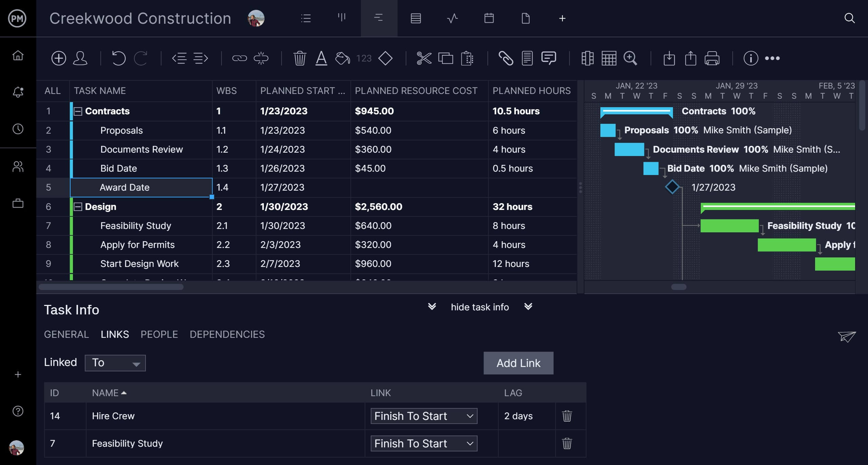868x465 pixels.
Task: Select the link dependency icon
Action: tap(239, 57)
